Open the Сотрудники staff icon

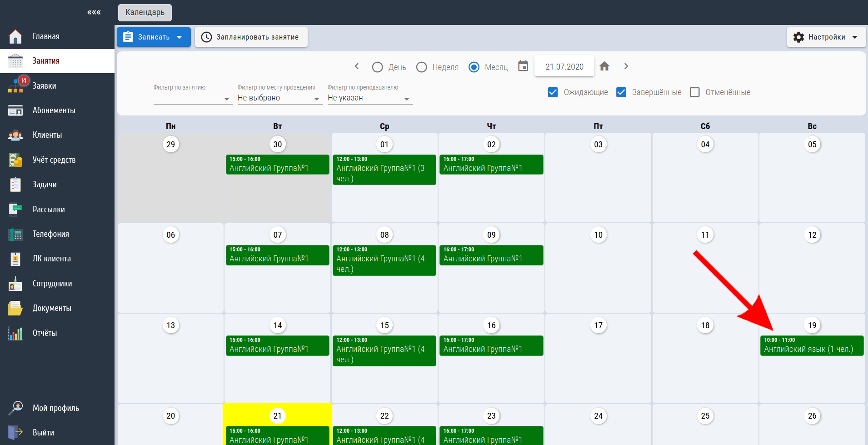(x=15, y=284)
